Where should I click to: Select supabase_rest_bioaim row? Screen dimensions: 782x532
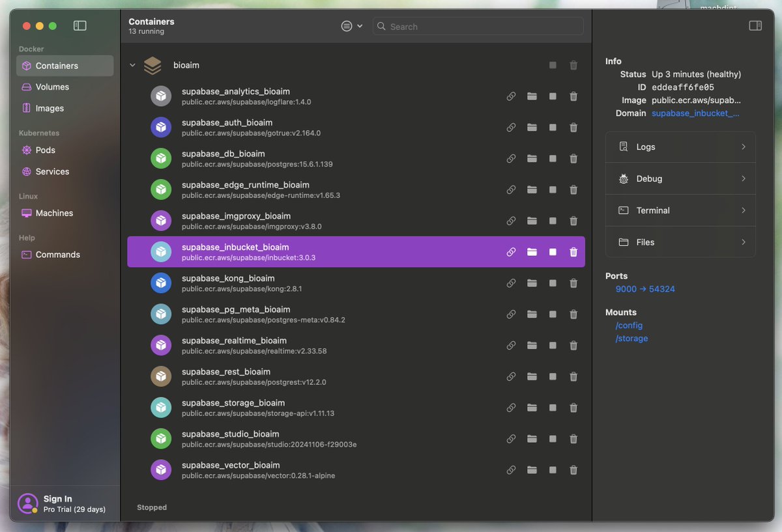356,376
